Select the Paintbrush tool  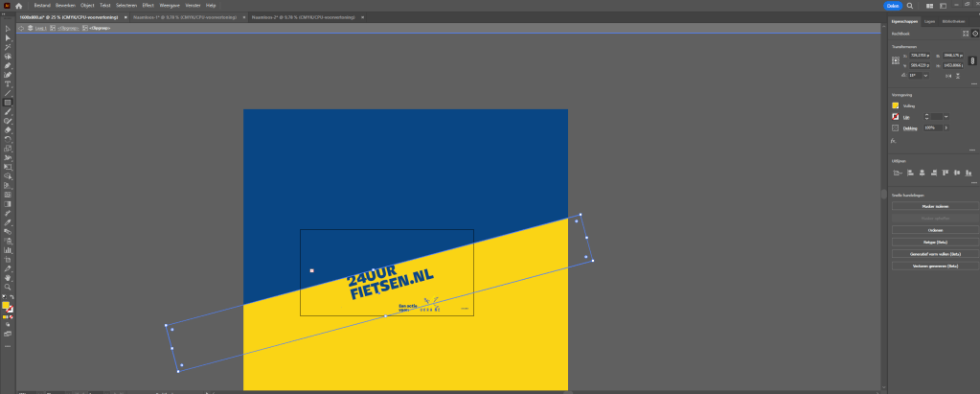pyautogui.click(x=8, y=111)
